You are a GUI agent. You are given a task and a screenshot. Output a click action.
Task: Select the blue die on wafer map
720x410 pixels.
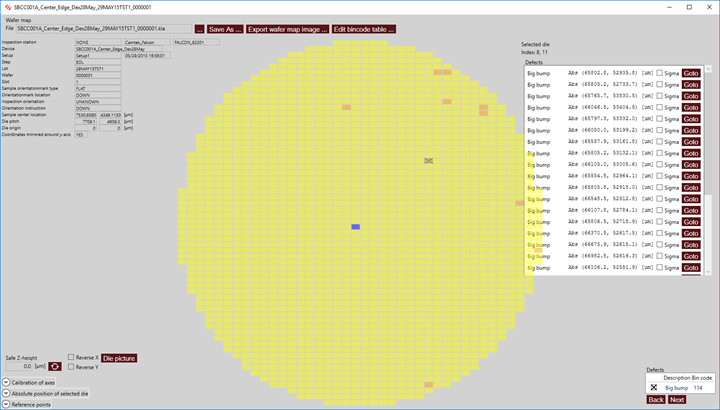point(355,227)
